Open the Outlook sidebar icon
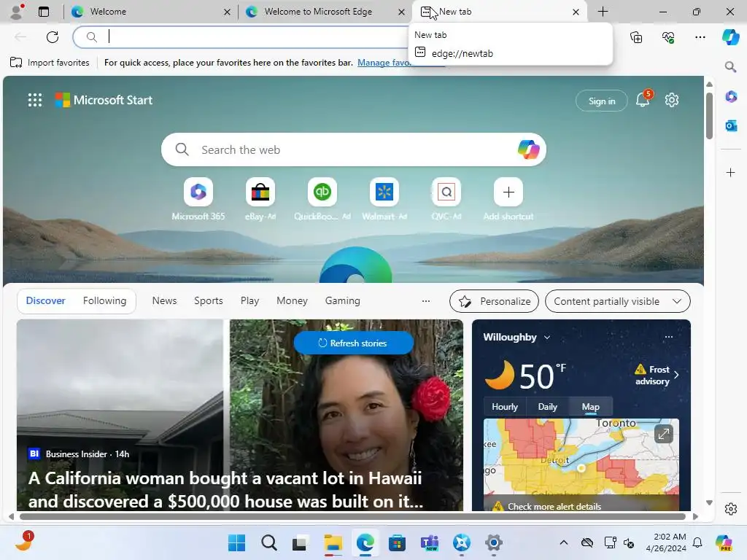Viewport: 747px width, 560px height. (731, 125)
